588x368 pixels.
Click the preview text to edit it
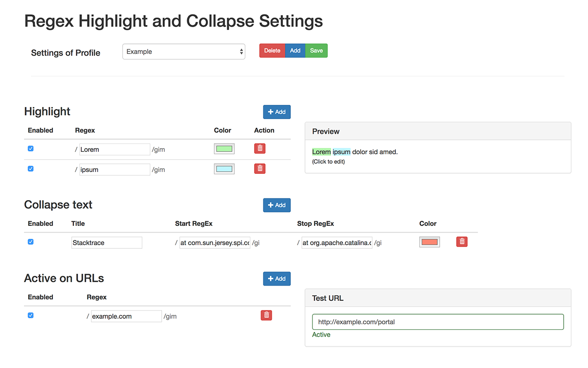355,152
